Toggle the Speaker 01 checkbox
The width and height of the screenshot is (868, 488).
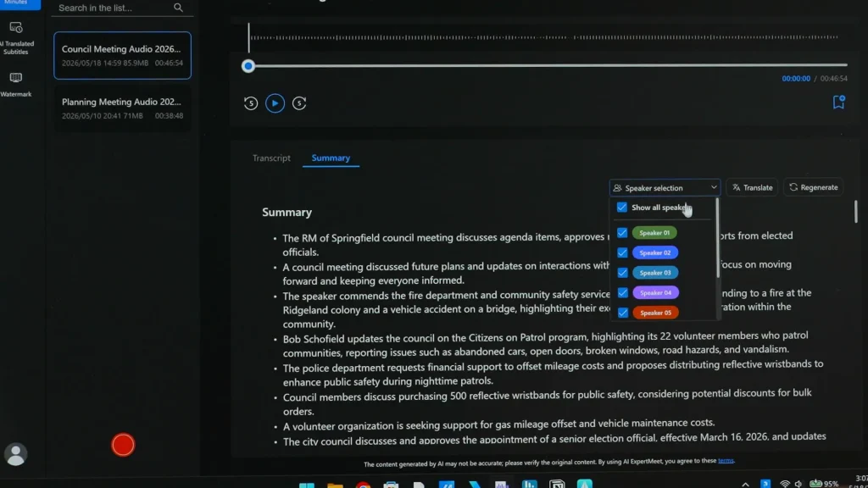(622, 233)
